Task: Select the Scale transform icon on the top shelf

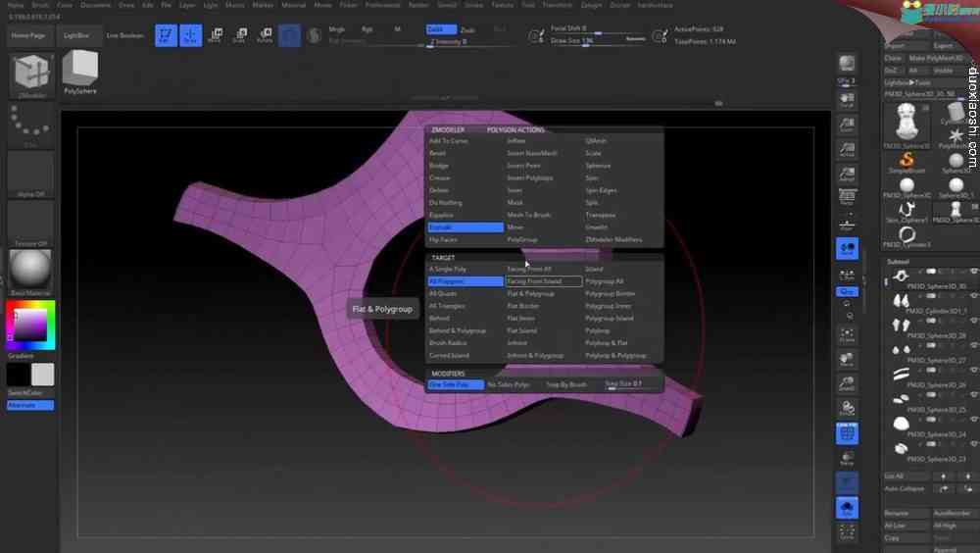Action: tap(240, 35)
